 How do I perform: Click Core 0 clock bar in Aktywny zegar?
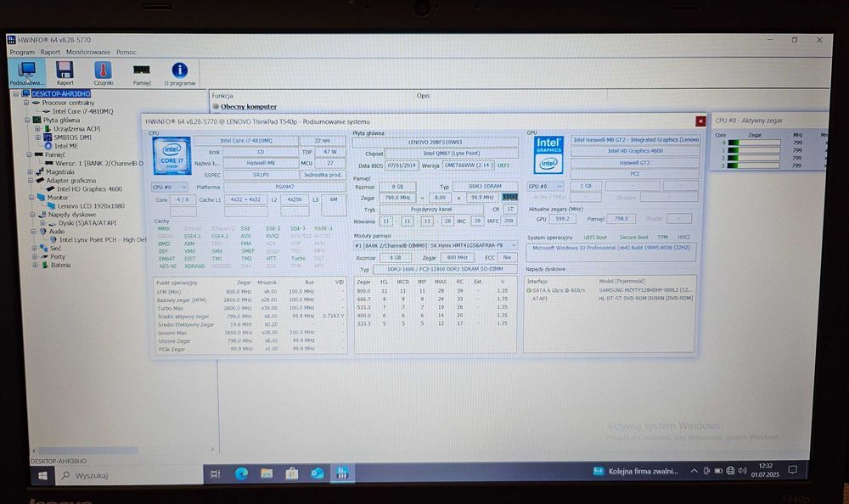tap(754, 143)
